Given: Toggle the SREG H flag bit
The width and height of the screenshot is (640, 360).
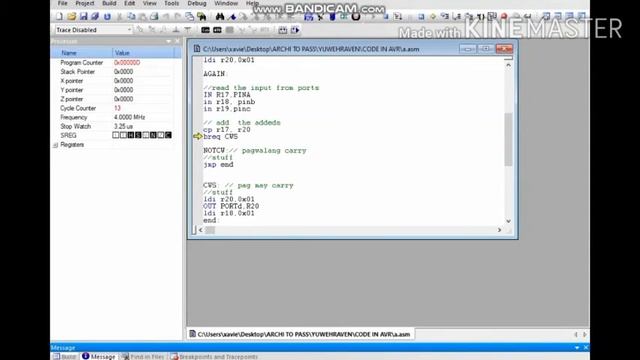Looking at the screenshot, I should pos(131,135).
